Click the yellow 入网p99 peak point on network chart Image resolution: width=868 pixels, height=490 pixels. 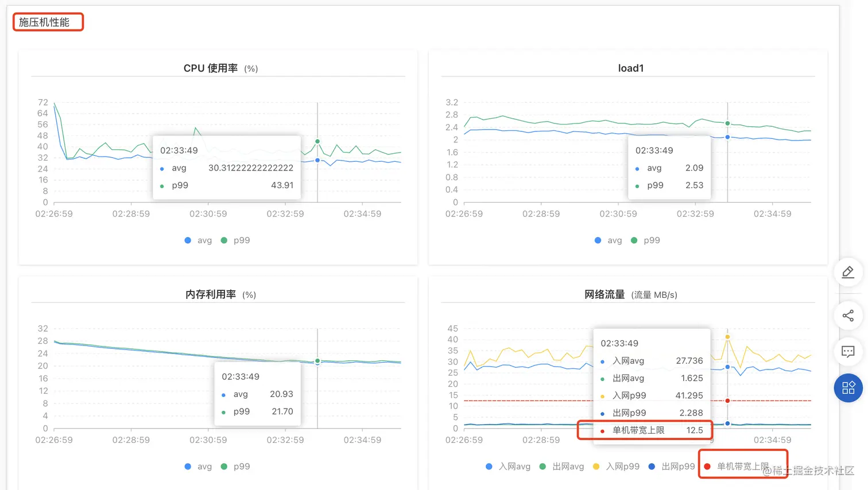click(727, 337)
